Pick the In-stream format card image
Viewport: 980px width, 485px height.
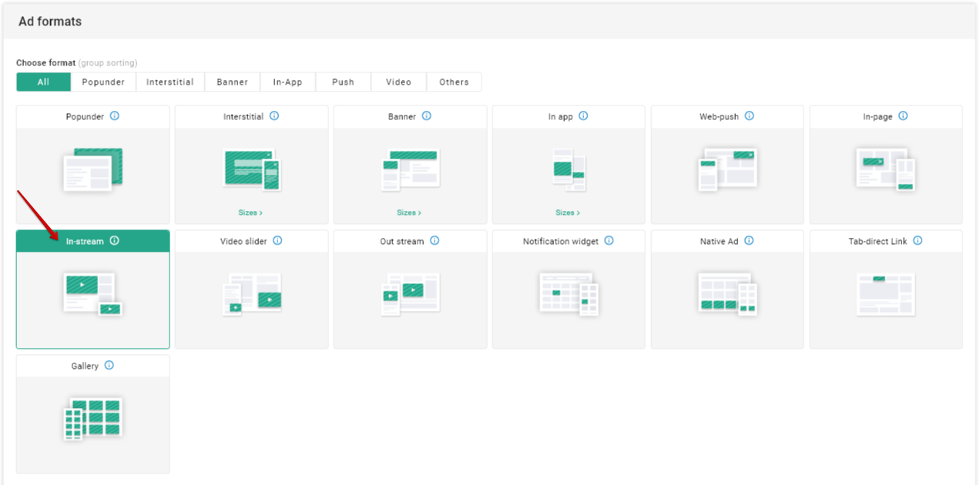pos(92,293)
